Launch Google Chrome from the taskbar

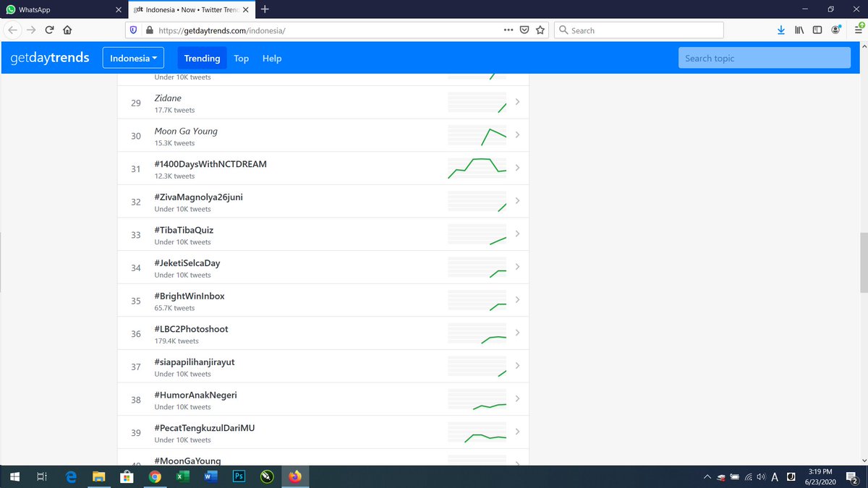(x=154, y=476)
